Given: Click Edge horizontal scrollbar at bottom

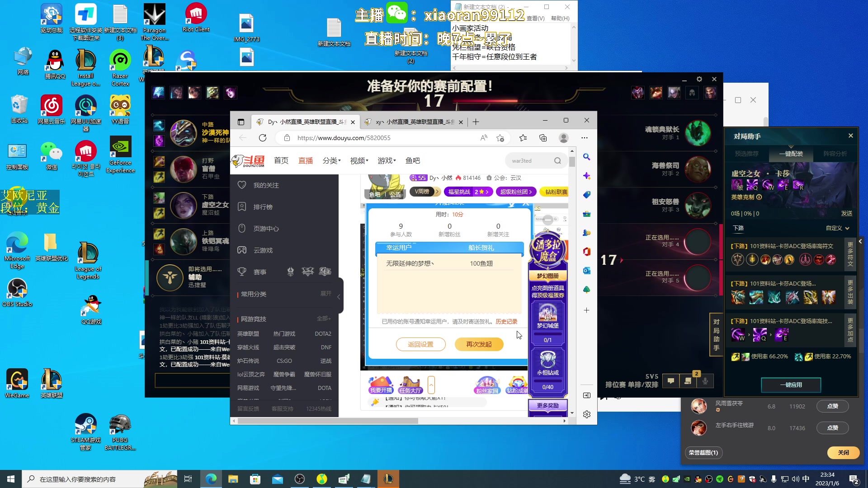Looking at the screenshot, I should (327, 421).
